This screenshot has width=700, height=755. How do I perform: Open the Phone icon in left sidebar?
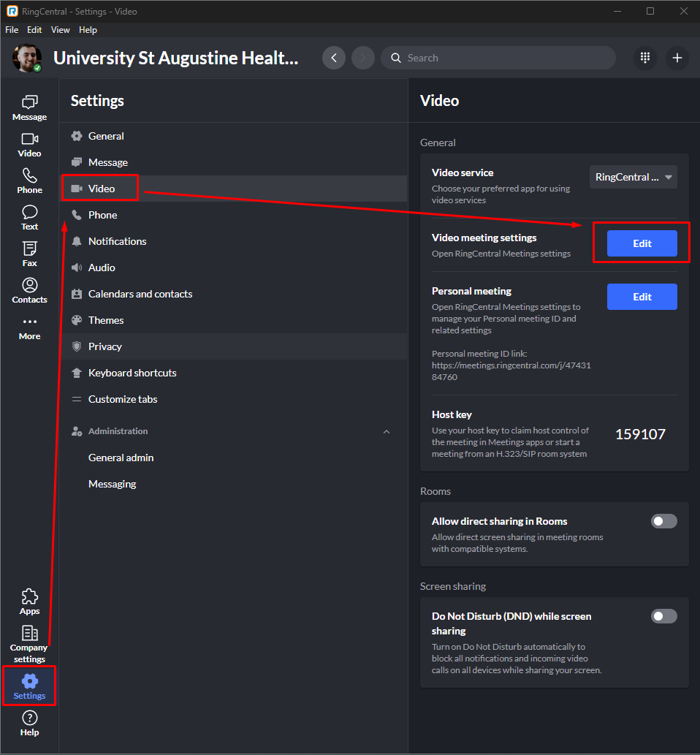29,181
